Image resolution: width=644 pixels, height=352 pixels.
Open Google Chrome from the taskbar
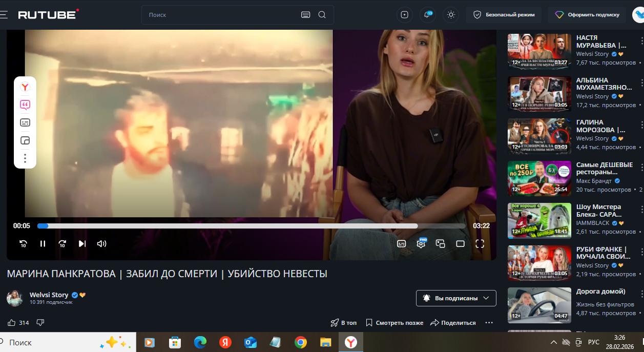coord(301,342)
